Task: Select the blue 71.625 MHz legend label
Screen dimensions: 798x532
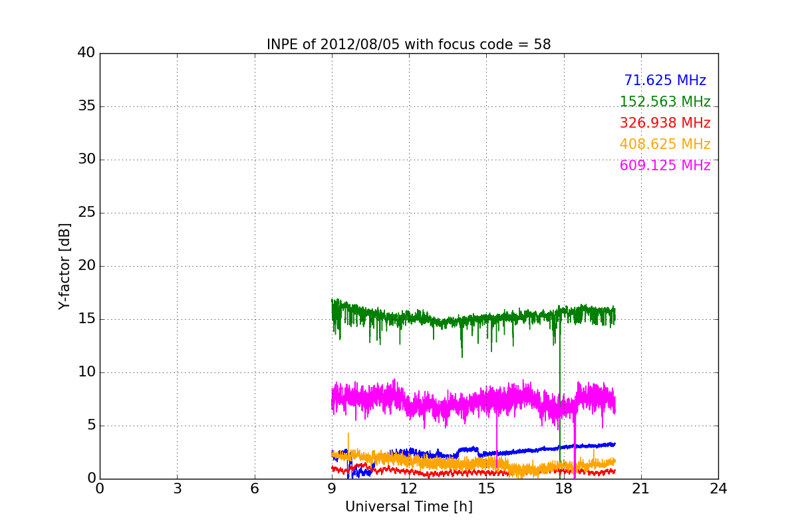Action: [665, 80]
